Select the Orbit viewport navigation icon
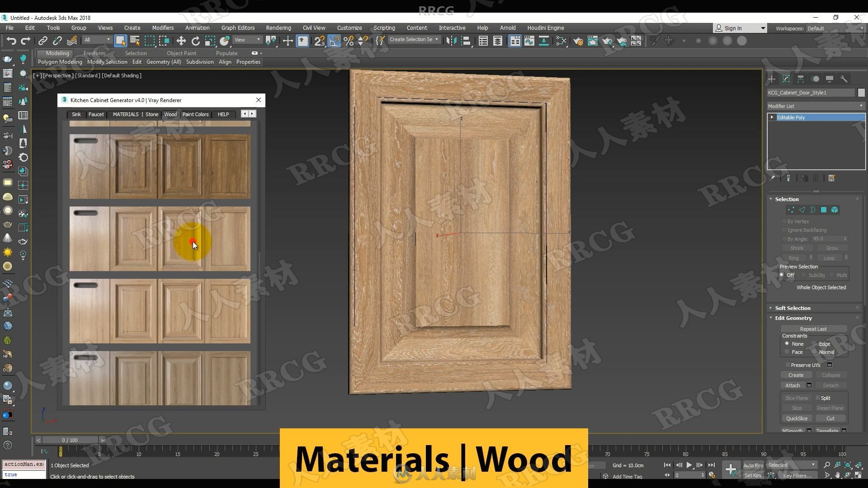The image size is (868, 488). coord(848,475)
